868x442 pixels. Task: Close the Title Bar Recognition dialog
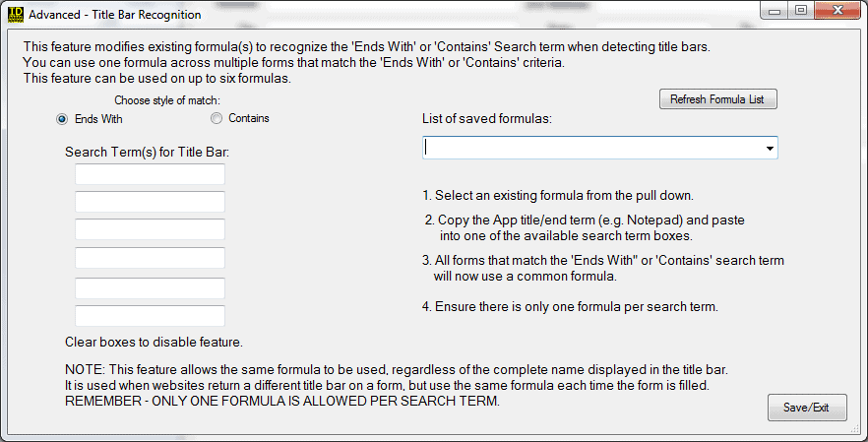[x=837, y=11]
